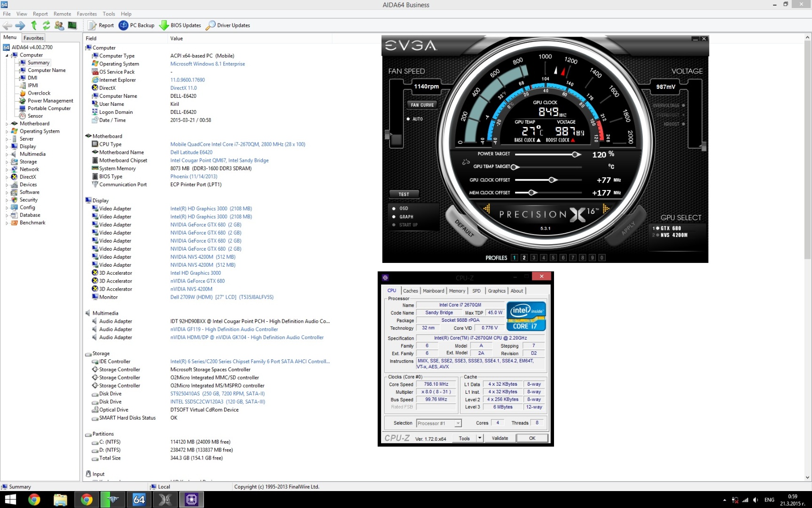Click the GPU CLOCK OFFSET slider handle

point(552,180)
